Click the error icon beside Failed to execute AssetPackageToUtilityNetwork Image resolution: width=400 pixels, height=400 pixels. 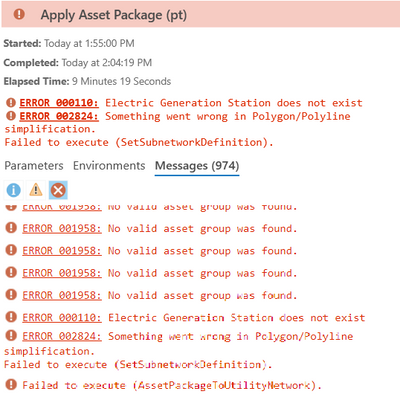pyautogui.click(x=11, y=384)
